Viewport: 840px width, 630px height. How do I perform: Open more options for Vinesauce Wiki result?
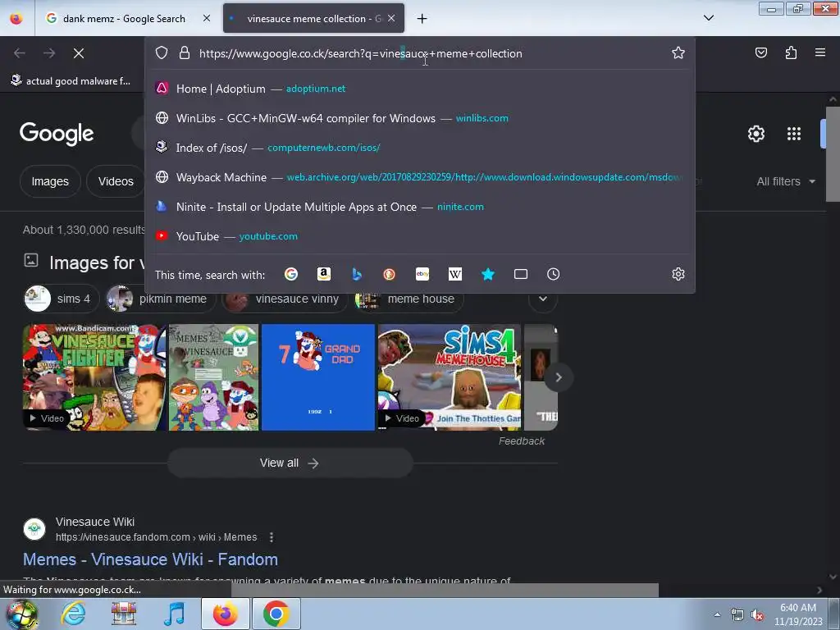[x=272, y=536]
